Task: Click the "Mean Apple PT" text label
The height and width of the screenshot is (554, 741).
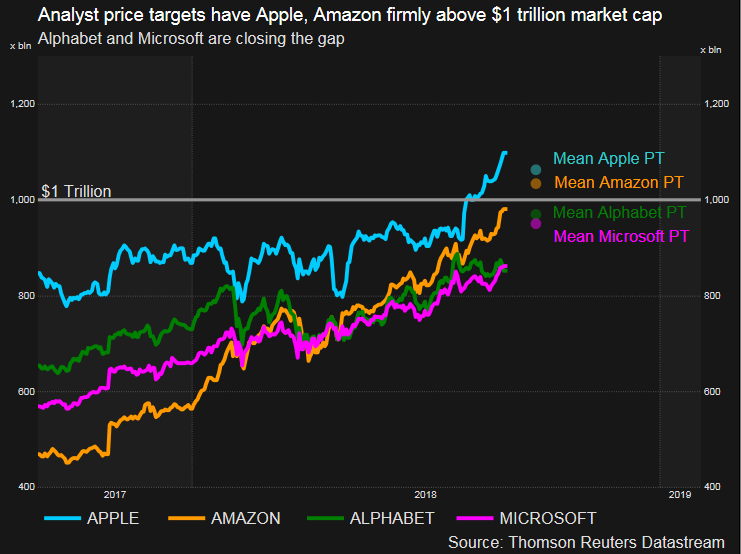Action: pos(608,159)
